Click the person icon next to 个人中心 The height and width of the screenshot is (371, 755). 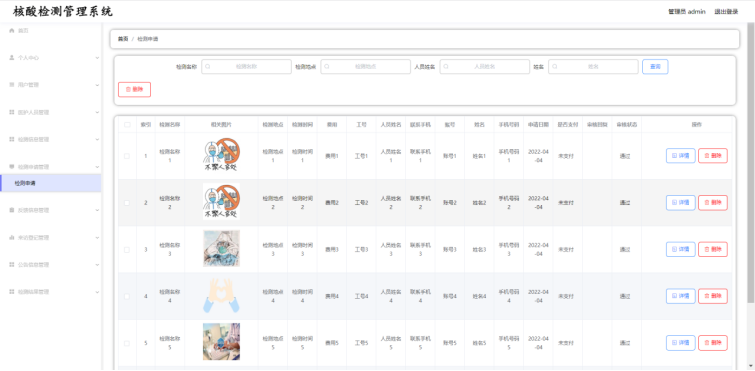point(12,57)
